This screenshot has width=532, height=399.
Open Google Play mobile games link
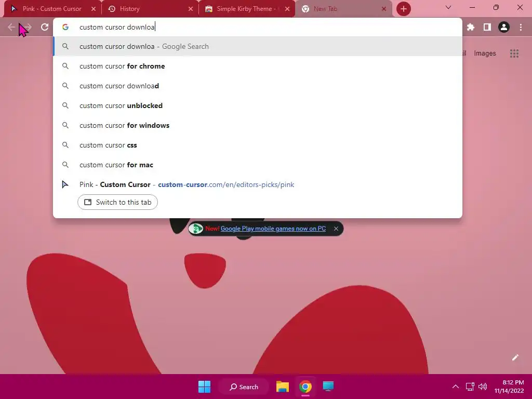(273, 229)
